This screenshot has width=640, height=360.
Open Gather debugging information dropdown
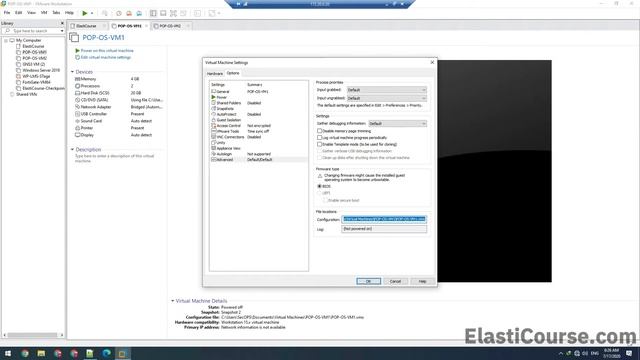tap(398, 123)
